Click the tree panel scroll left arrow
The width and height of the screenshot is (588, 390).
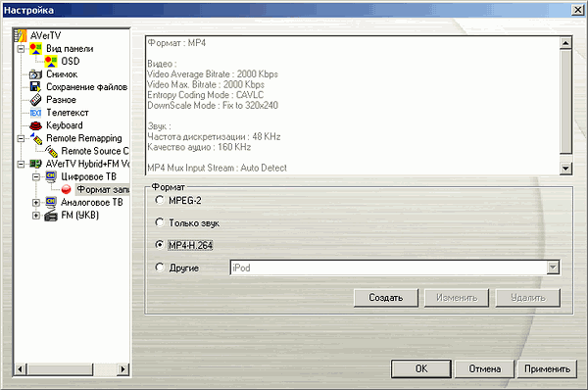pyautogui.click(x=21, y=369)
